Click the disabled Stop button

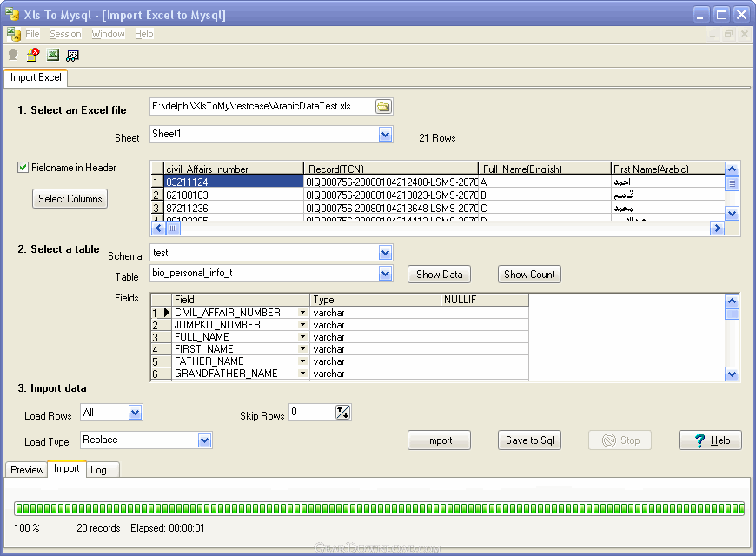620,440
